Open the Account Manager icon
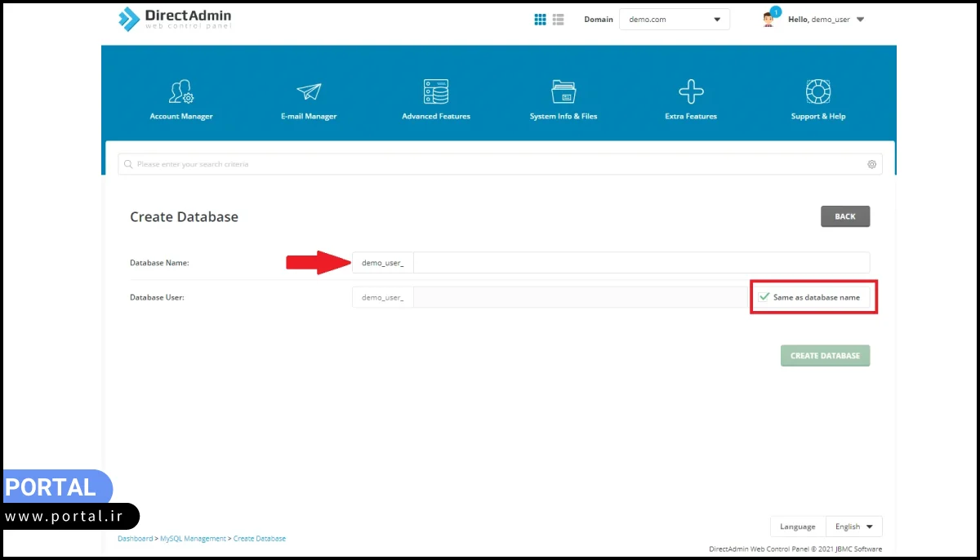 click(x=181, y=91)
